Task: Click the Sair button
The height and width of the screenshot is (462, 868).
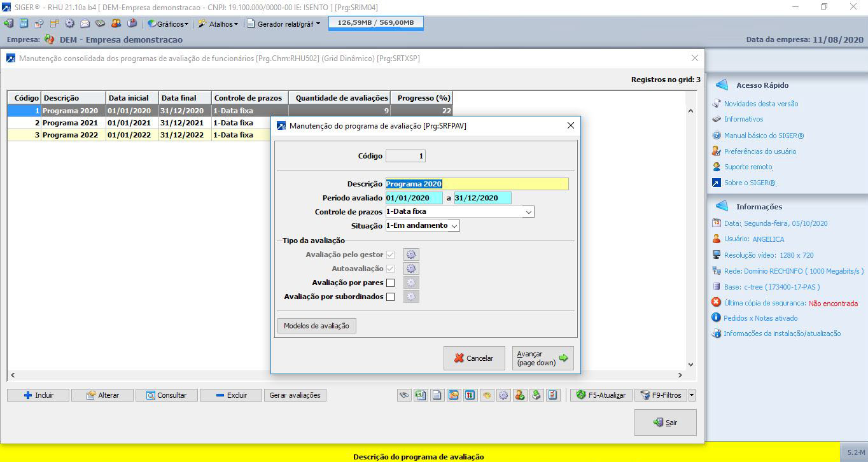Action: point(666,423)
